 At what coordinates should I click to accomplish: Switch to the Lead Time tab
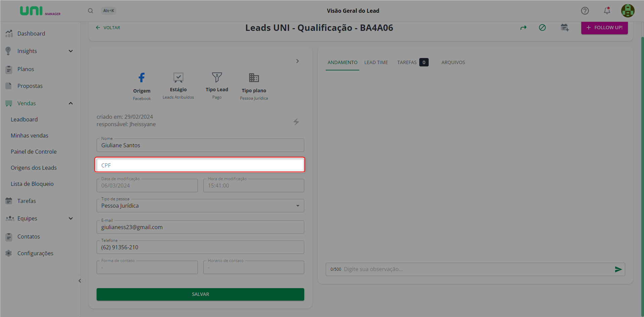pyautogui.click(x=376, y=62)
